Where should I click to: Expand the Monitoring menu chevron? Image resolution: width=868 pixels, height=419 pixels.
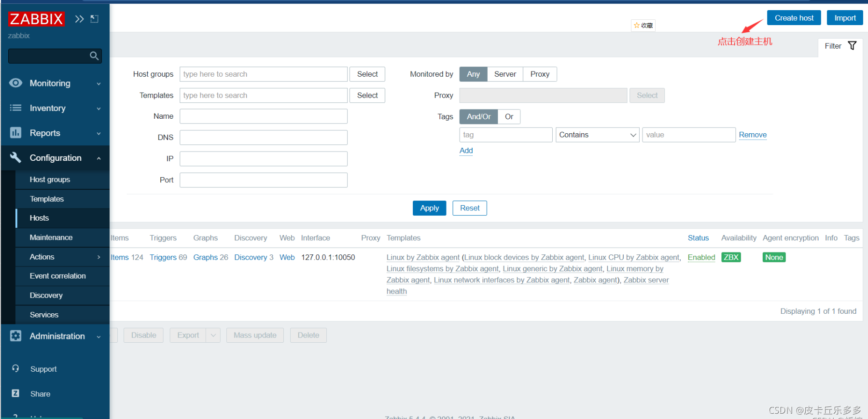pos(98,84)
